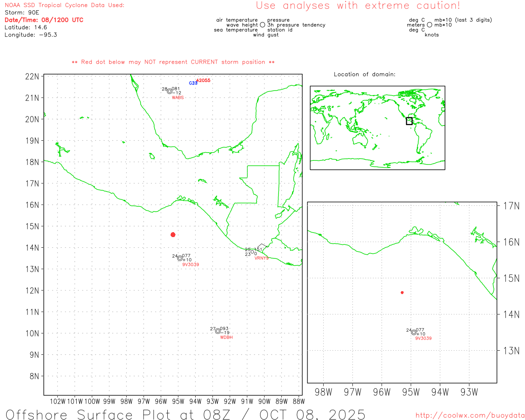The height and width of the screenshot is (420, 525).
Task: Click the 'Storm: 90E' text
Action: [22, 13]
